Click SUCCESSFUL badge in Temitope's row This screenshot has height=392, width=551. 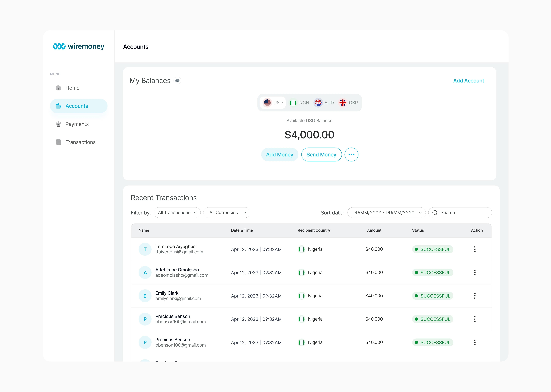433,249
